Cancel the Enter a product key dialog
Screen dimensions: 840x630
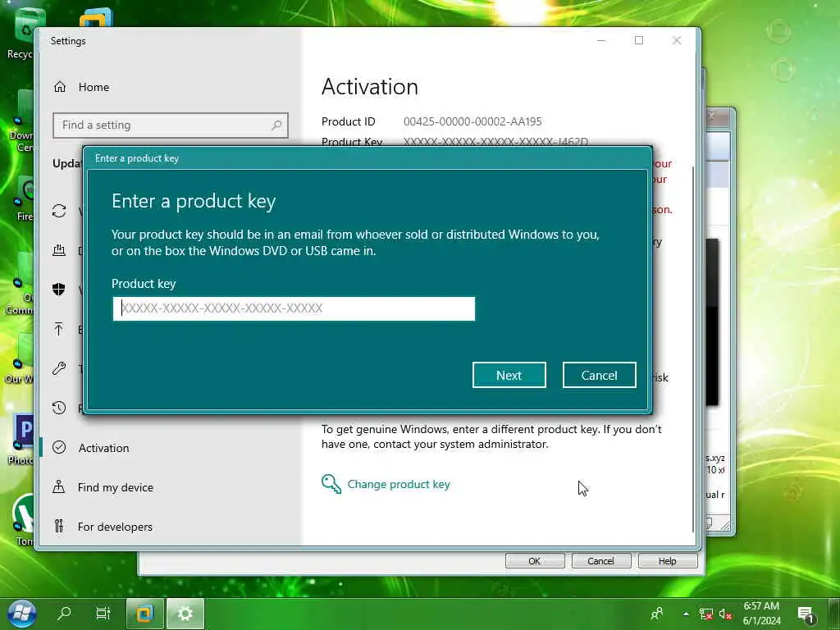point(599,375)
